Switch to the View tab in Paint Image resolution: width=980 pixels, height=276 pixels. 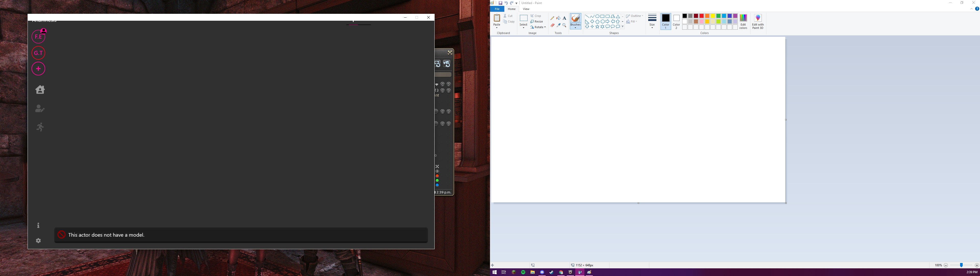coord(526,9)
